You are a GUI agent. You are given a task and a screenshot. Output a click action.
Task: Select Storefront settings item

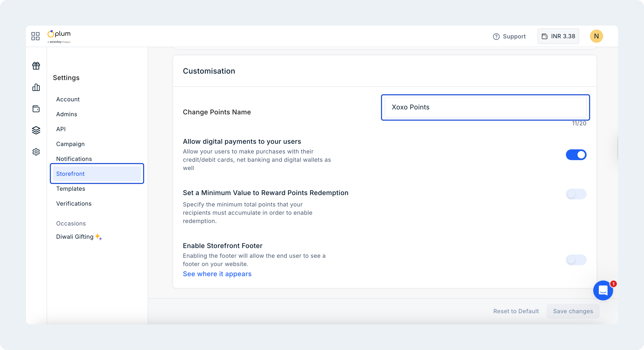[x=97, y=174]
